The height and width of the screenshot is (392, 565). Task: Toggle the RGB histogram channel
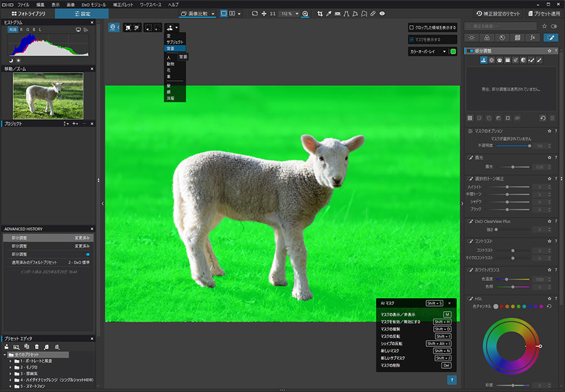13,29
